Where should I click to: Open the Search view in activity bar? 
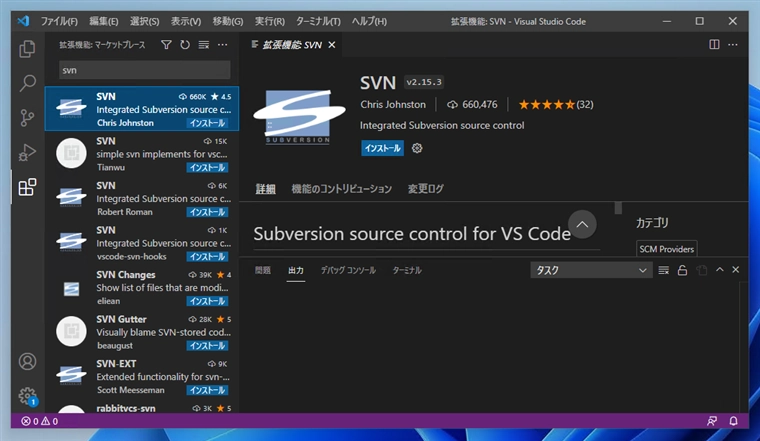click(x=27, y=83)
